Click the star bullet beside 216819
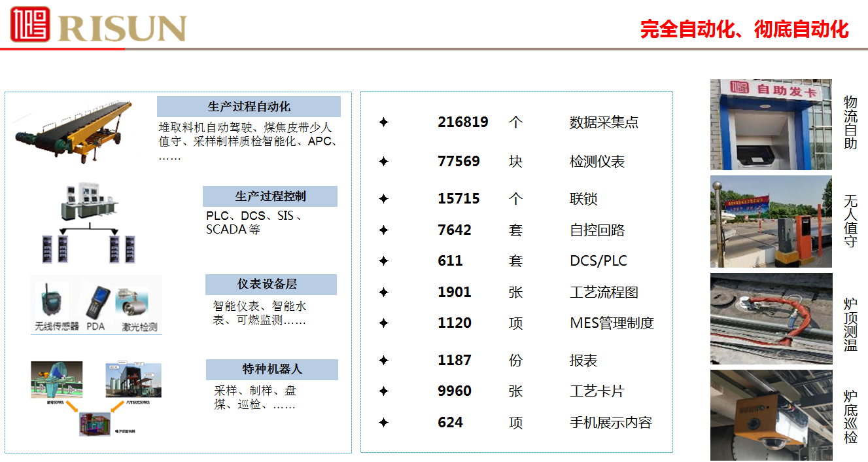868x462 pixels. click(x=384, y=122)
